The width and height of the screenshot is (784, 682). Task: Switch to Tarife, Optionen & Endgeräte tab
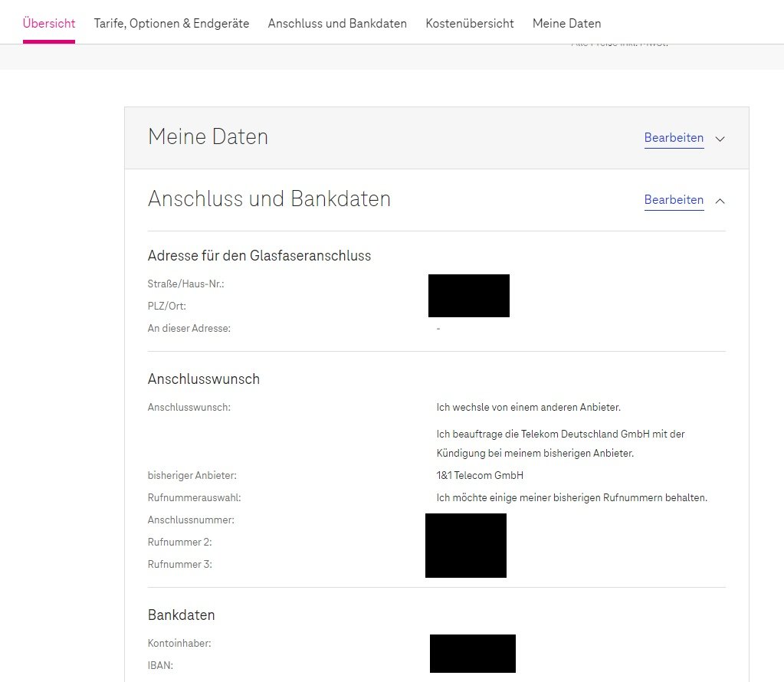(x=172, y=24)
